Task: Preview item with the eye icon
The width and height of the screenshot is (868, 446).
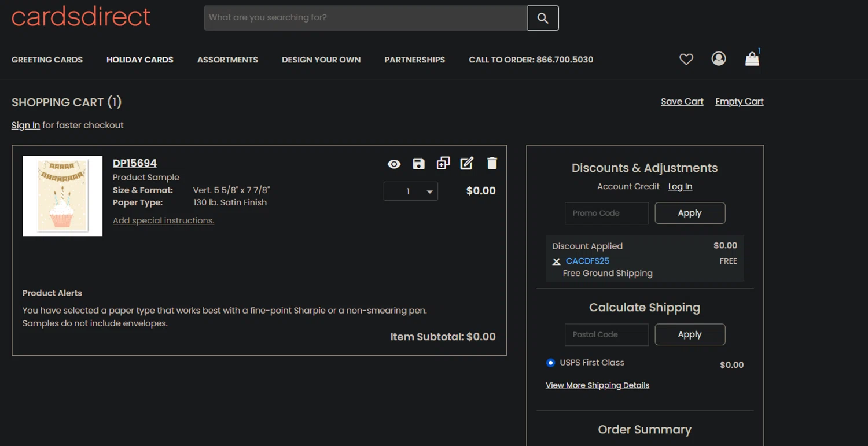Action: (394, 164)
